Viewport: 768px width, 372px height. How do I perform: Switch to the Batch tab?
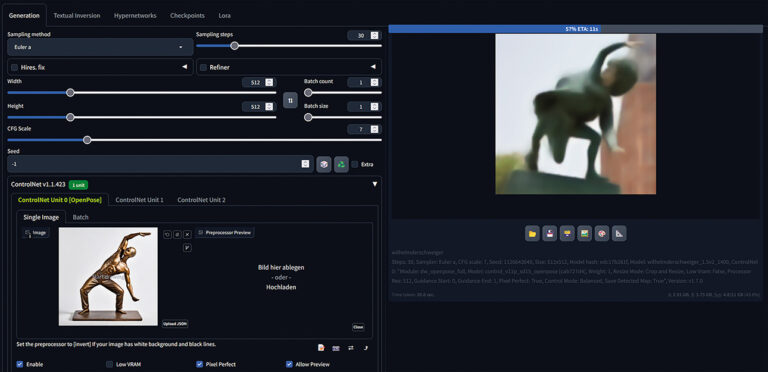[80, 217]
